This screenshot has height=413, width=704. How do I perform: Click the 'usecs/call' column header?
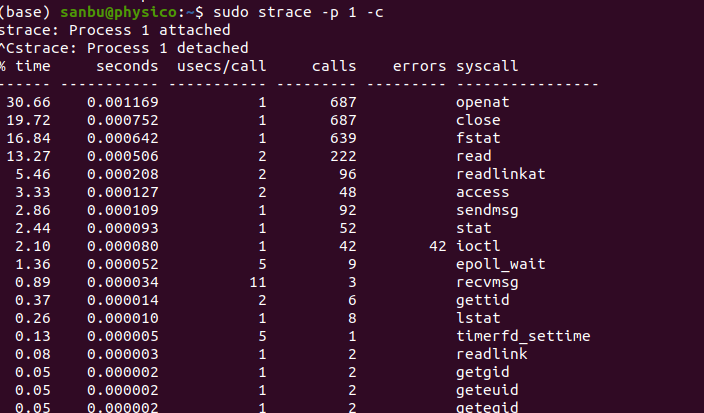pos(221,66)
